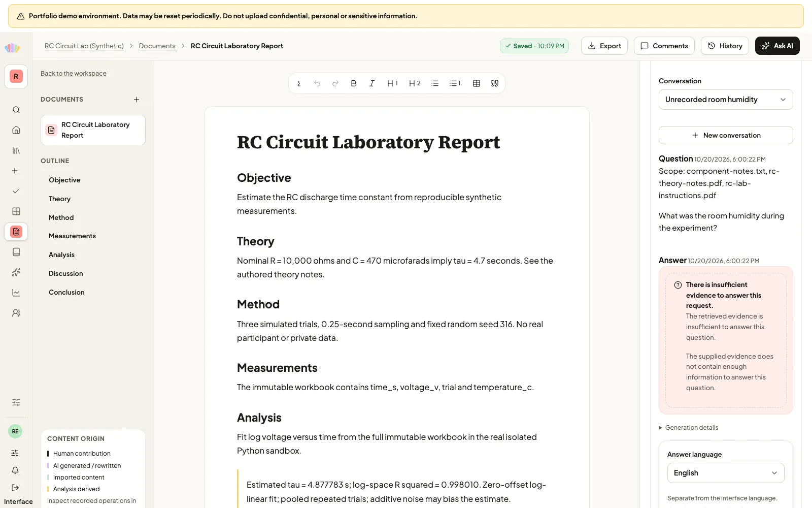Open the Answer language dropdown
The image size is (812, 508).
point(726,473)
